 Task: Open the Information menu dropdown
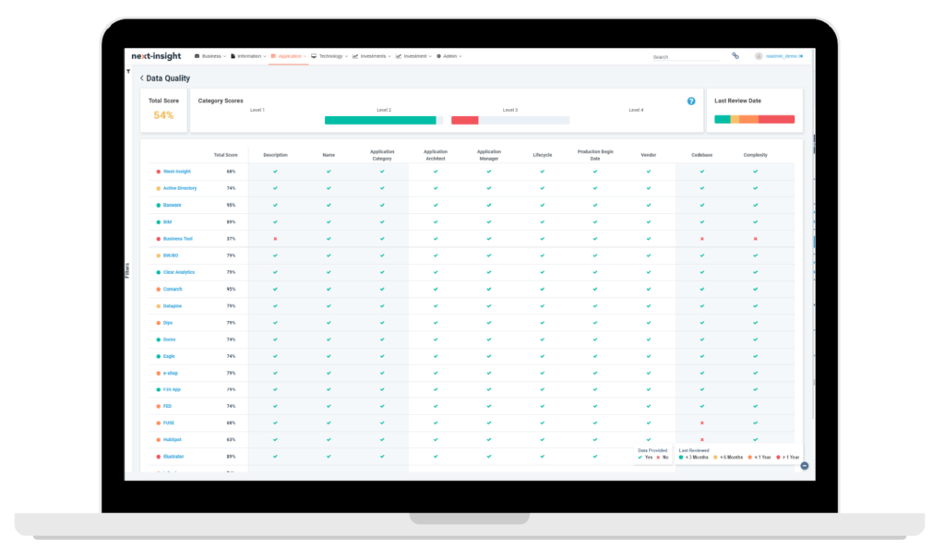pos(248,56)
